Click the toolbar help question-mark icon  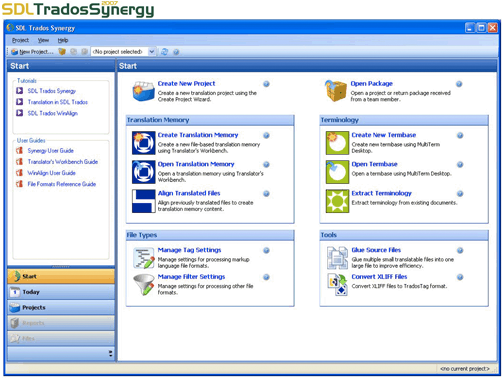pos(176,52)
